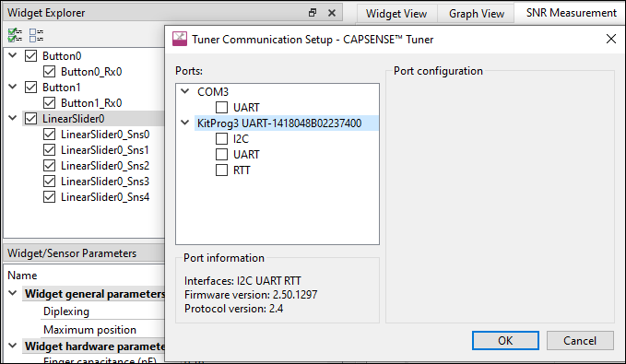Image resolution: width=626 pixels, height=364 pixels.
Task: Collapse the Button0 tree node
Action: [13, 55]
